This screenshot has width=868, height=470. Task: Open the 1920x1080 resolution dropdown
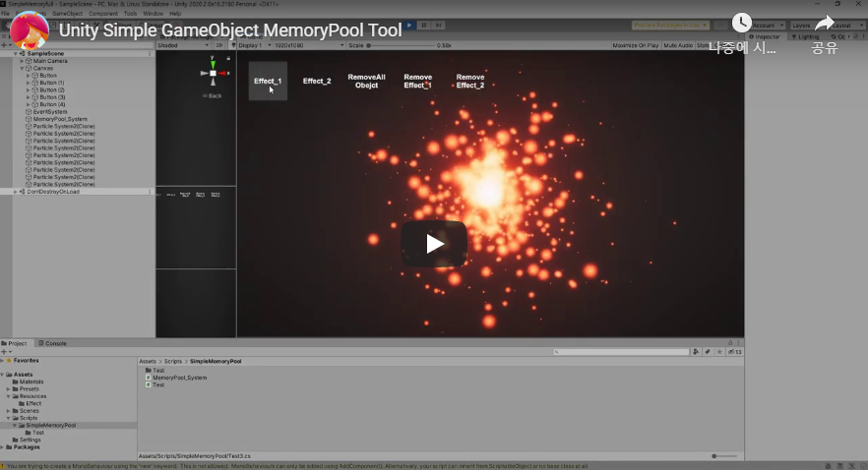309,45
